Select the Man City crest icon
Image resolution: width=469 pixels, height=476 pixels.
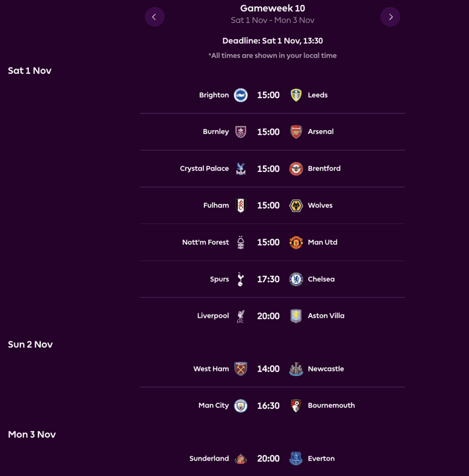(241, 405)
